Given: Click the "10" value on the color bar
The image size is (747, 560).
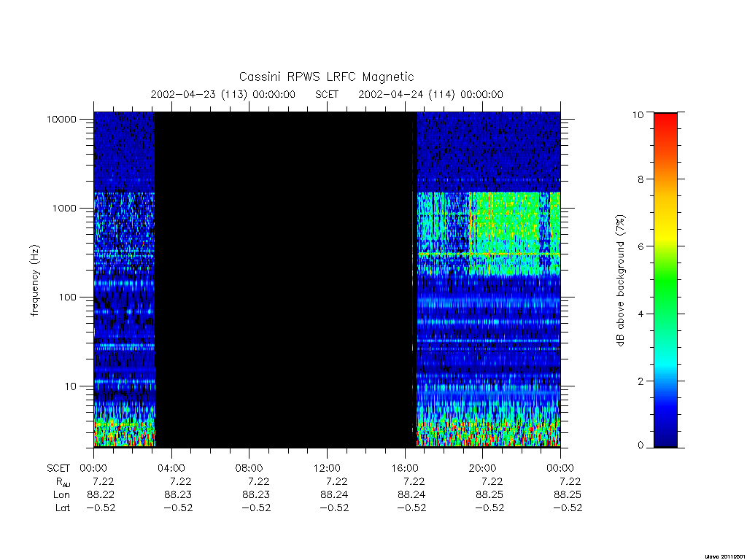Looking at the screenshot, I should point(638,114).
